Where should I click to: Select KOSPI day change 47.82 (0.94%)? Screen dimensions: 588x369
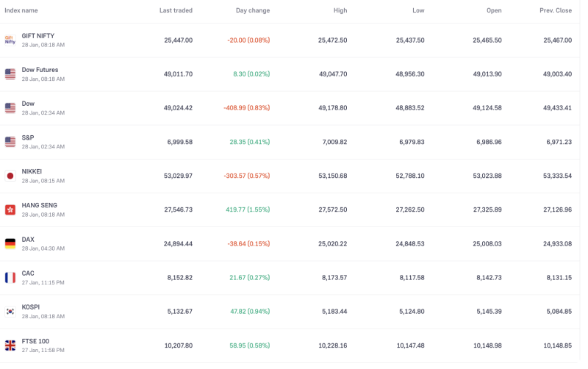[250, 312]
